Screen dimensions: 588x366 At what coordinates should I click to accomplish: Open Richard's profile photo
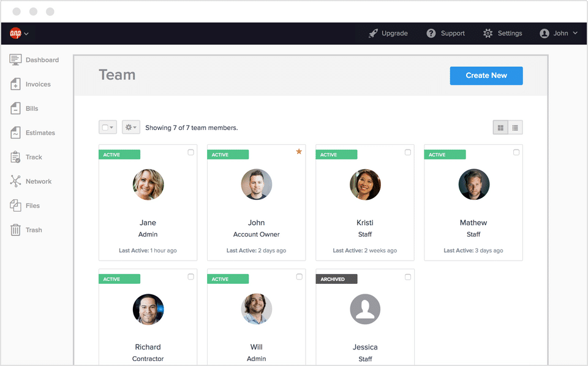148,309
